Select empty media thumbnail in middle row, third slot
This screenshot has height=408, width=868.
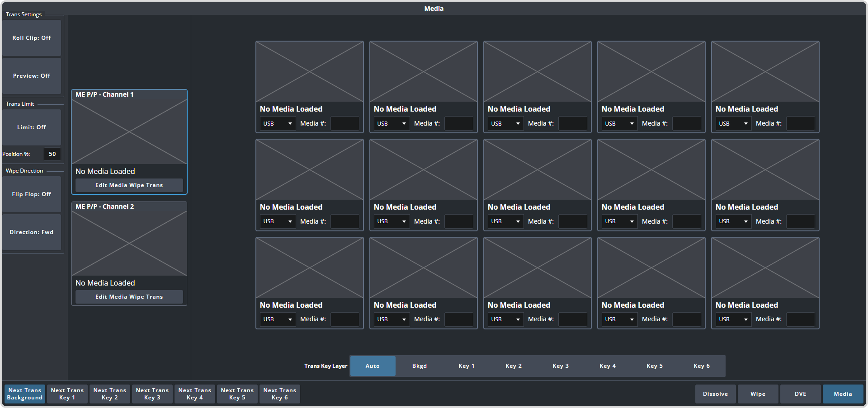(x=538, y=170)
